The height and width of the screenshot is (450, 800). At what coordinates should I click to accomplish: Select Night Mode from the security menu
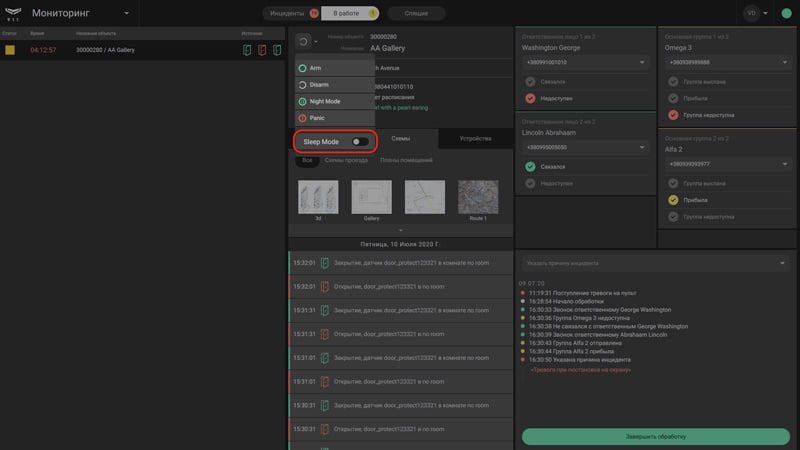[335, 102]
